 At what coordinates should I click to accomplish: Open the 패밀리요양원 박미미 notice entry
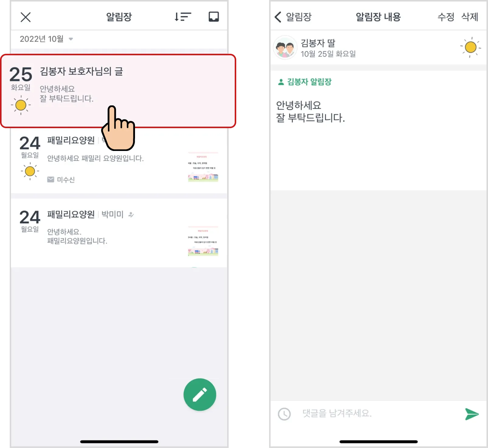[x=119, y=233]
